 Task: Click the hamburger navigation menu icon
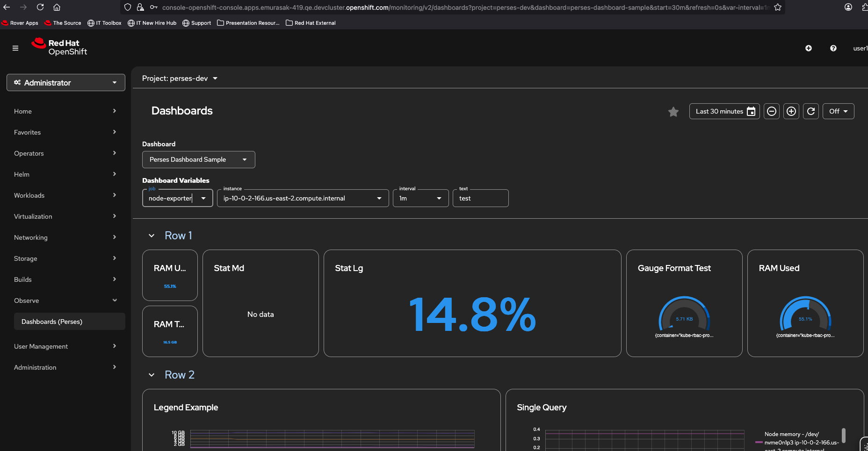[15, 48]
